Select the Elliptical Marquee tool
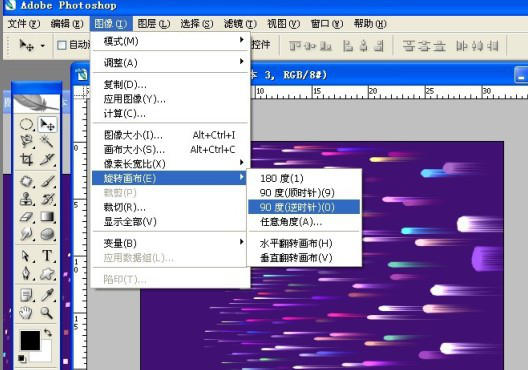Screen dimensions: 528x370 coord(26,125)
